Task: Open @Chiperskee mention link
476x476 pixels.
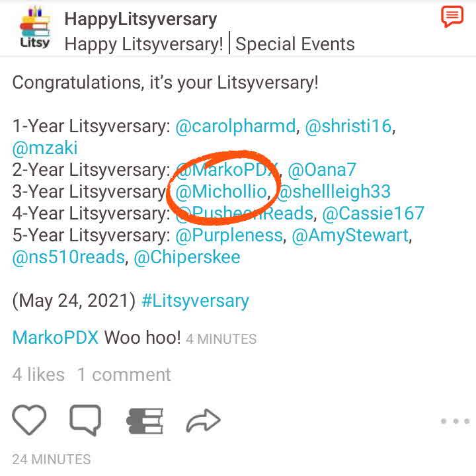Action: 186,257
